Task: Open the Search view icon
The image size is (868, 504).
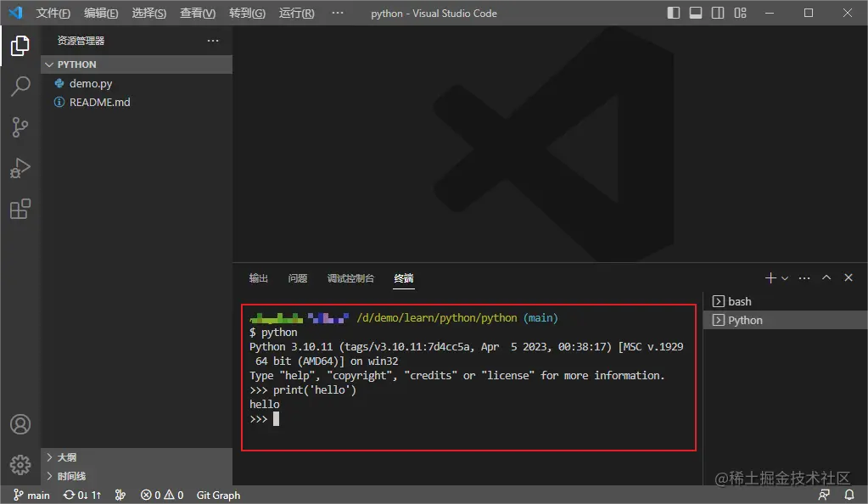Action: pyautogui.click(x=20, y=87)
